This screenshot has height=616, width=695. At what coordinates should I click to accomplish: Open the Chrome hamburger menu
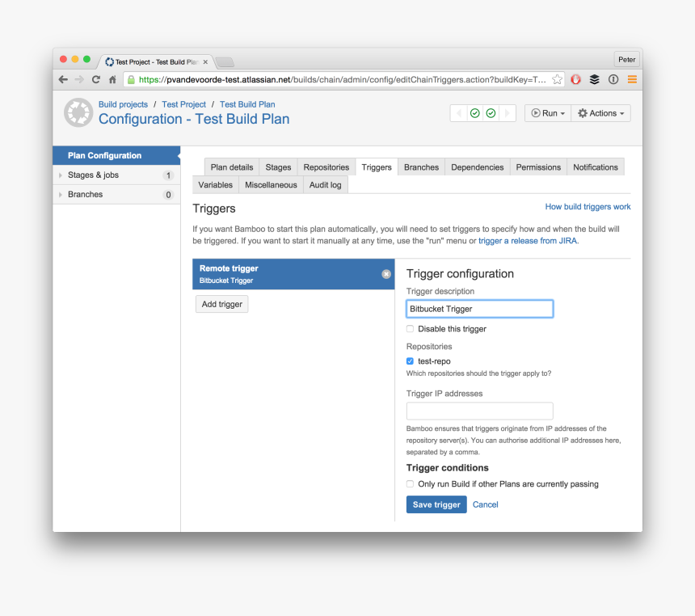click(632, 80)
